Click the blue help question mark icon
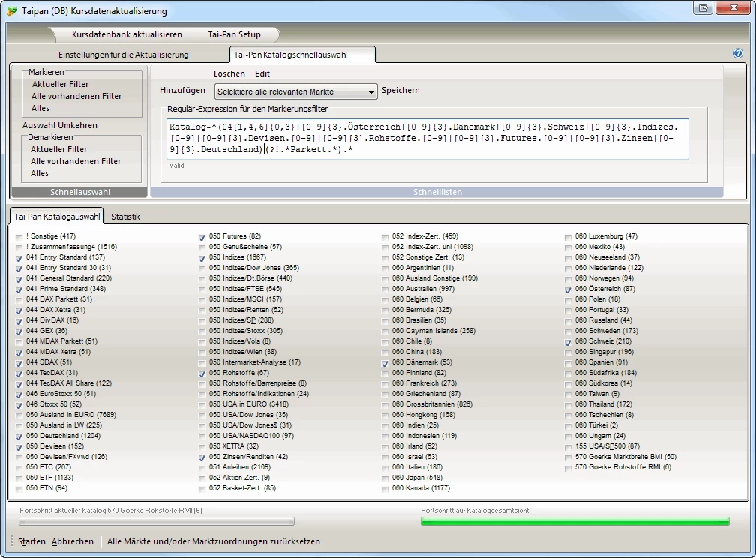Image resolution: width=756 pixels, height=558 pixels. click(x=738, y=54)
